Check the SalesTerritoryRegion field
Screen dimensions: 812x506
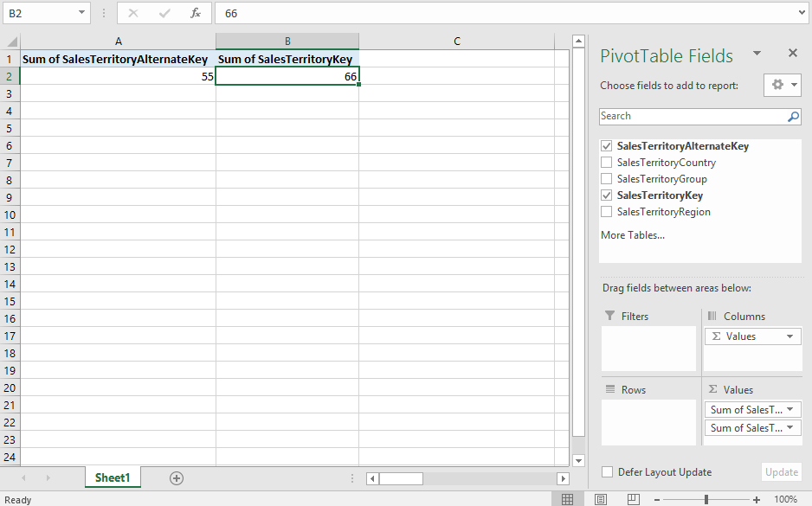(x=607, y=212)
